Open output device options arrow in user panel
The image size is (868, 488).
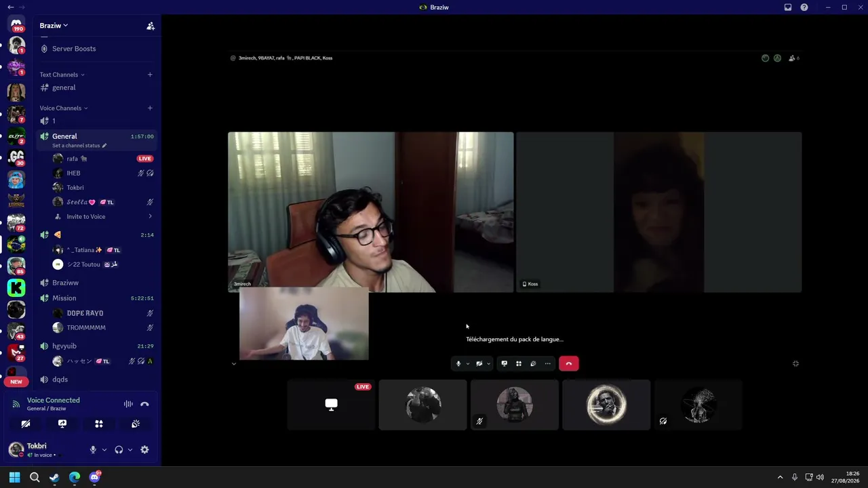130,449
